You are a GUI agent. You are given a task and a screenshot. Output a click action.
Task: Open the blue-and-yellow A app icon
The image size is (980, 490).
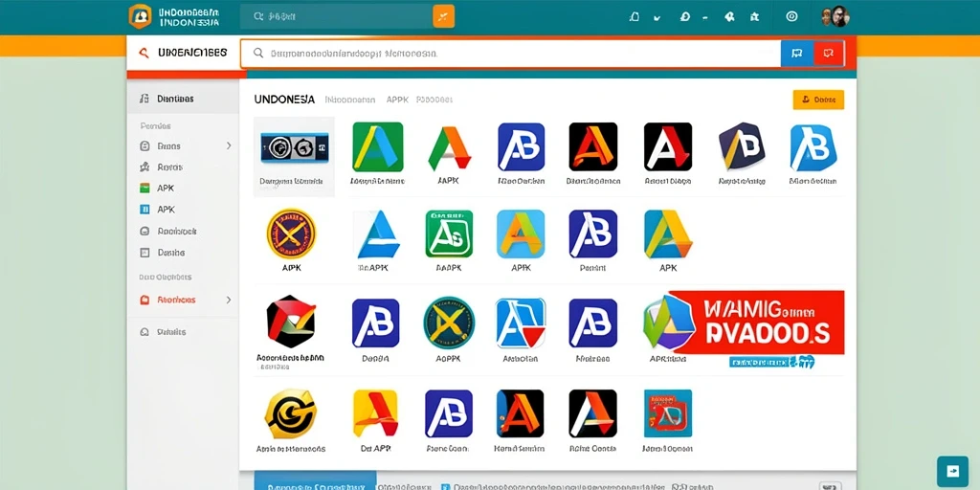(x=668, y=234)
